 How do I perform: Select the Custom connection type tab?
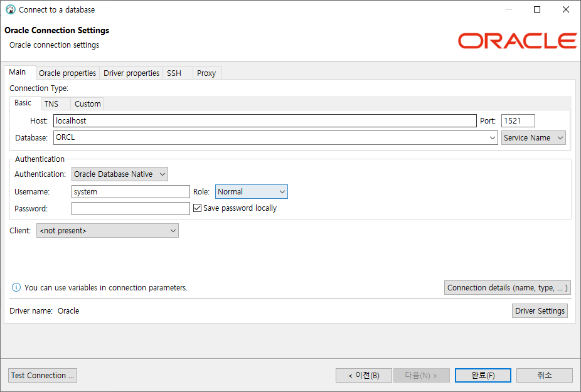pyautogui.click(x=87, y=104)
